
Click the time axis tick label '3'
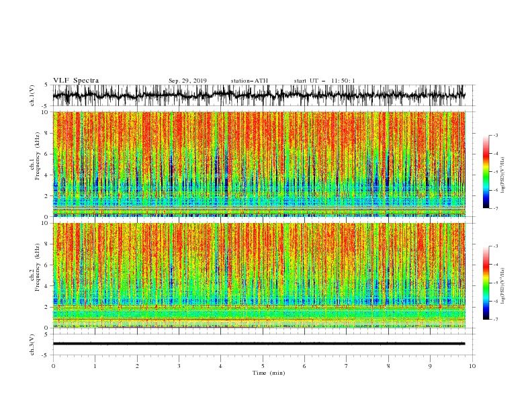click(x=179, y=366)
